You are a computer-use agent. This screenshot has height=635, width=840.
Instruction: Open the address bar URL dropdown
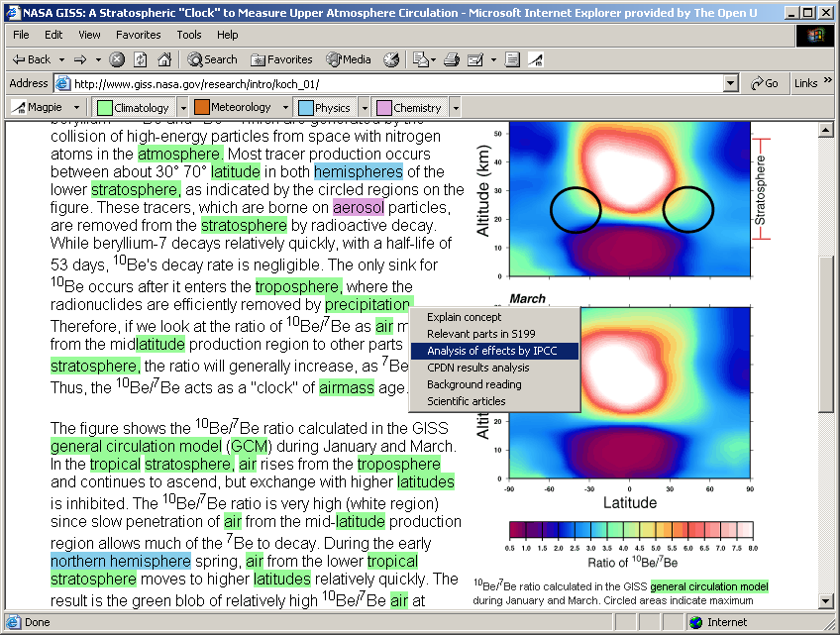click(x=731, y=83)
